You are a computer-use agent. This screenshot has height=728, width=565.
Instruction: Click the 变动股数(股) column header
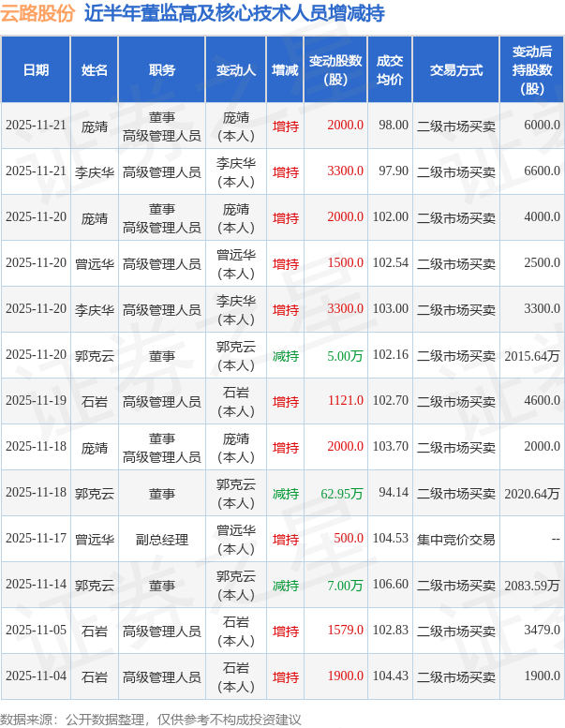(335, 70)
